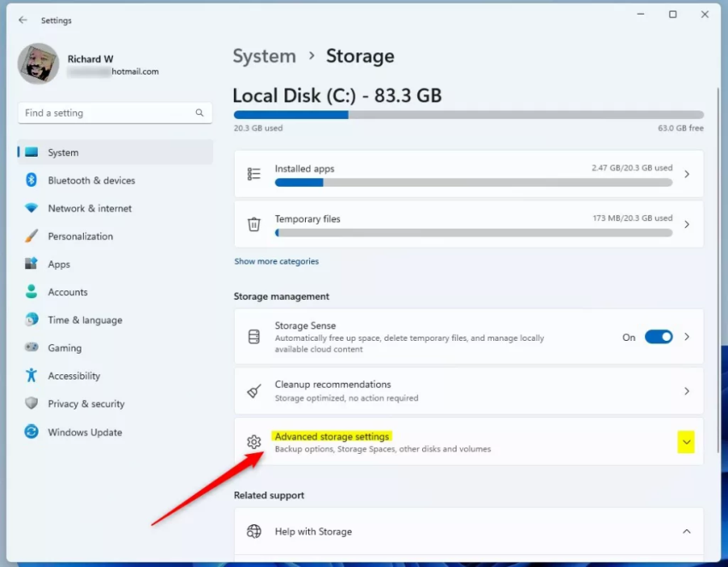Viewport: 728px width, 567px height.
Task: Click the Storage Sense drive icon
Action: pyautogui.click(x=254, y=337)
